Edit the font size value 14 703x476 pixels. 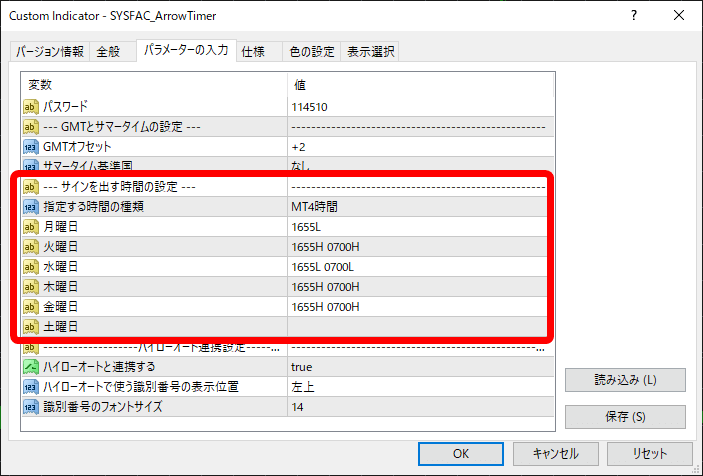(421, 407)
